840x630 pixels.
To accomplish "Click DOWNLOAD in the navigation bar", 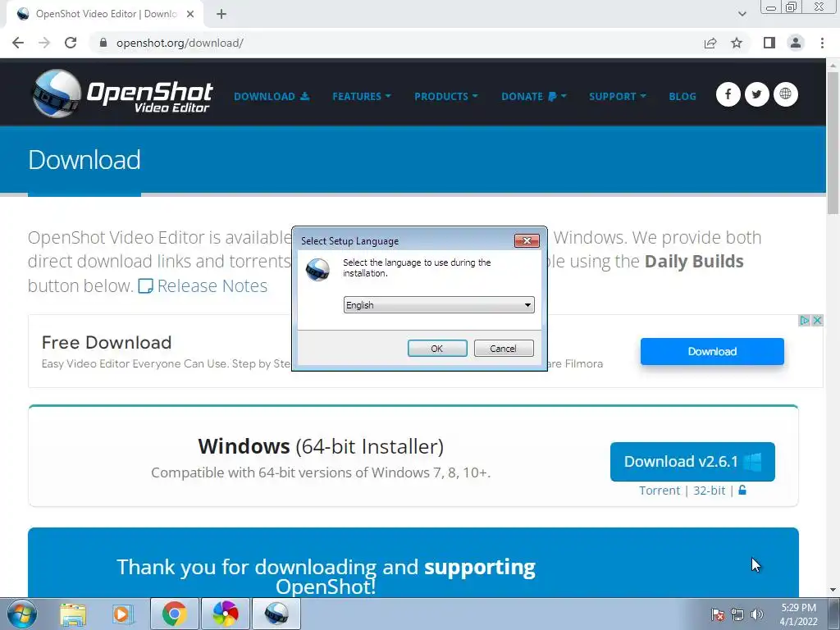I will point(272,97).
